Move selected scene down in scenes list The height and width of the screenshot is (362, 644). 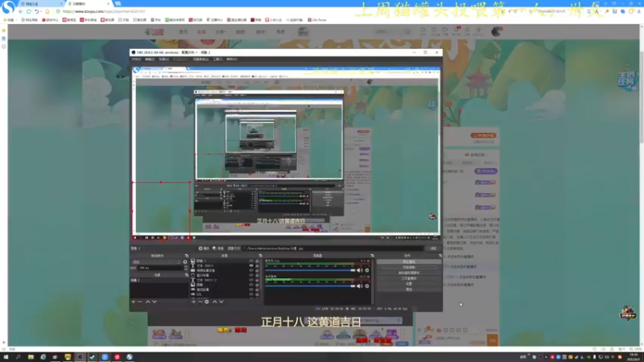[x=155, y=302]
